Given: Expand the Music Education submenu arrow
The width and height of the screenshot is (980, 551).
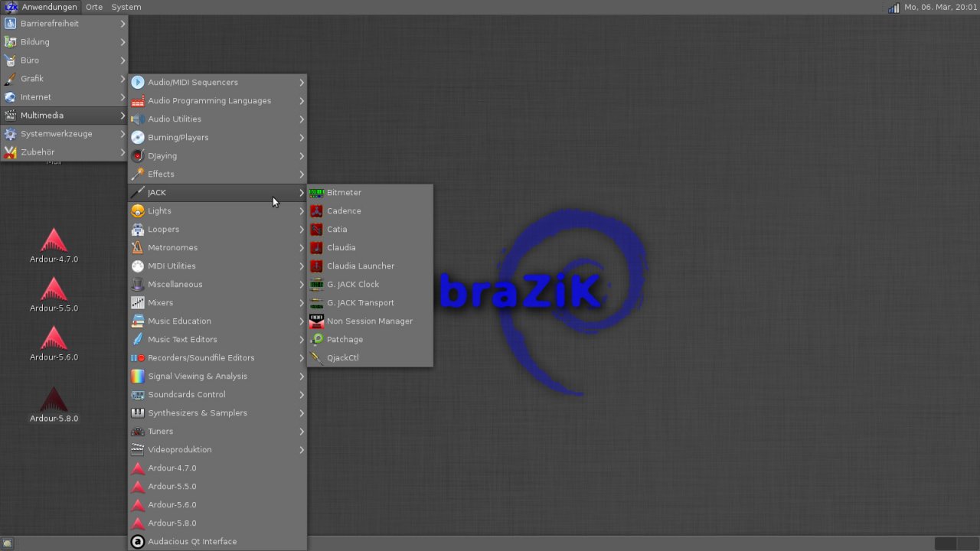Looking at the screenshot, I should pos(302,321).
